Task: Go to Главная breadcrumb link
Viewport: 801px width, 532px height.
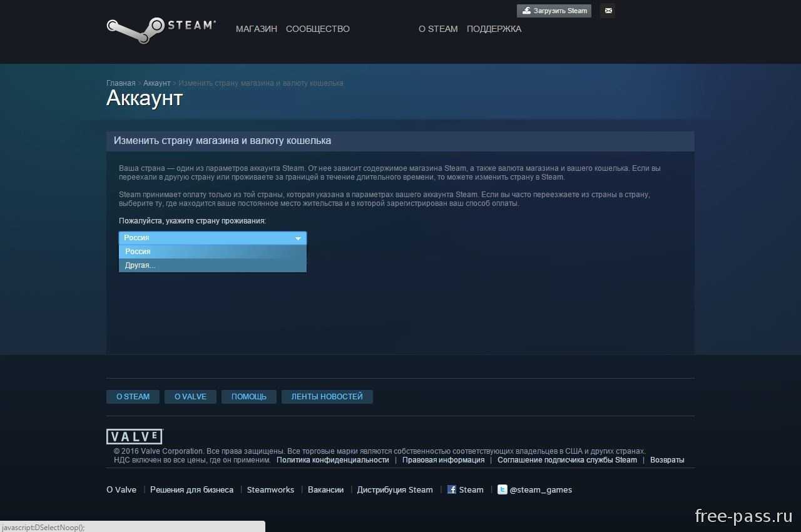Action: click(121, 83)
